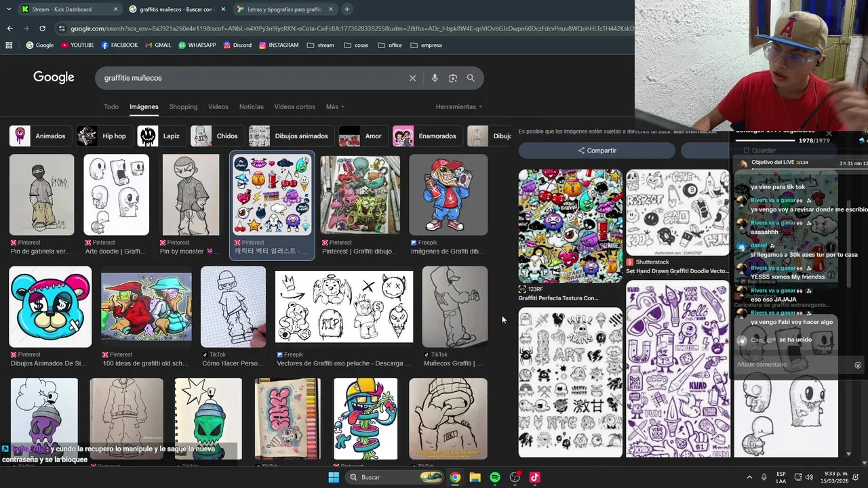Open the Discord bookmark
The image size is (868, 488).
pos(237,45)
